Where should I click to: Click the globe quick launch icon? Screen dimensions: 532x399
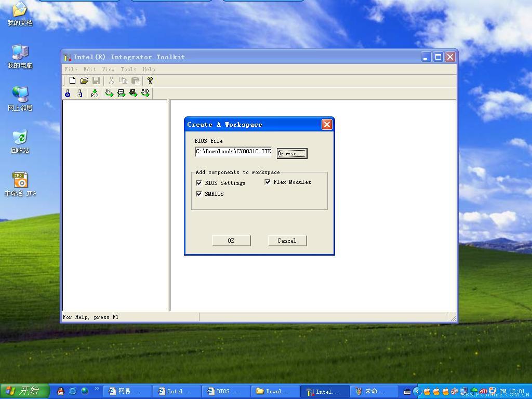pos(85,391)
